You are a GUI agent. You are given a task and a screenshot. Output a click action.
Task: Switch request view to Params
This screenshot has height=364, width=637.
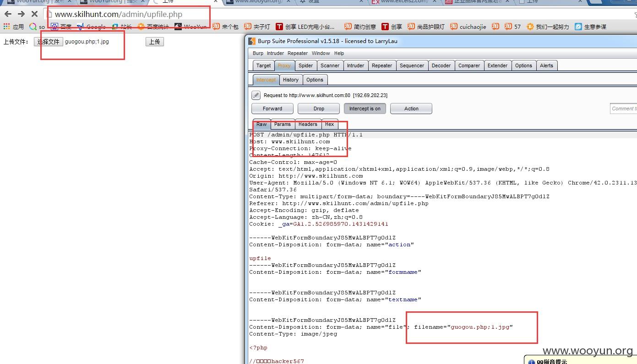coord(283,125)
